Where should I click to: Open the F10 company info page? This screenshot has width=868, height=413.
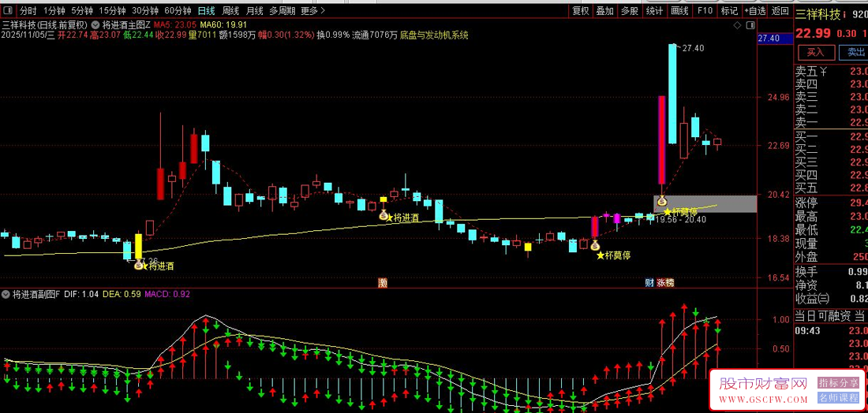[x=705, y=10]
